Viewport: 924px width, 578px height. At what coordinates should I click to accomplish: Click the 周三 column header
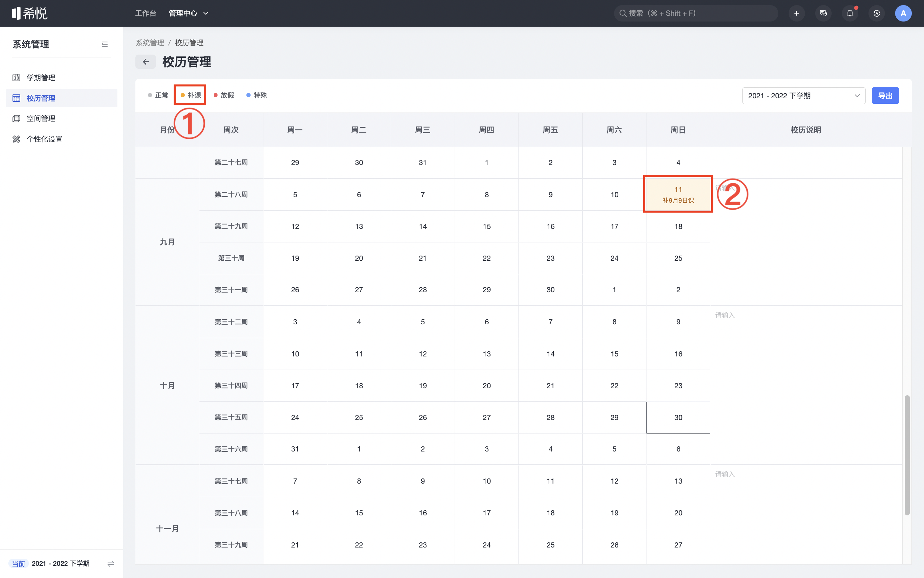(423, 130)
